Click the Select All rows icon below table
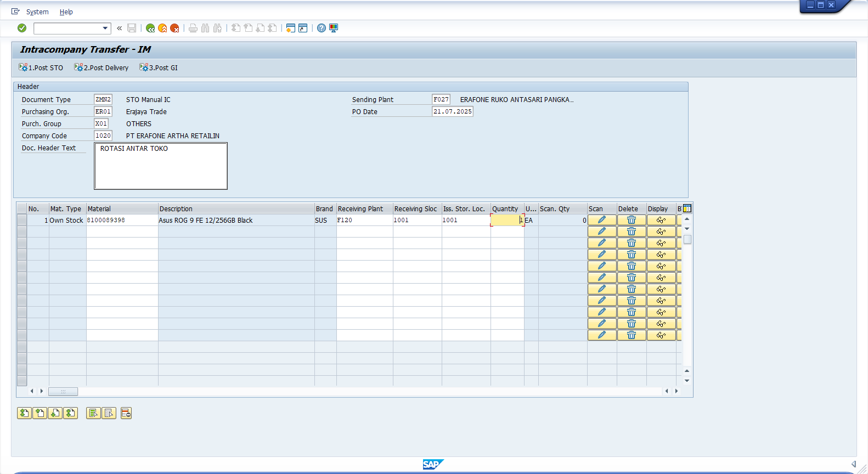Image resolution: width=868 pixels, height=474 pixels. click(93, 413)
